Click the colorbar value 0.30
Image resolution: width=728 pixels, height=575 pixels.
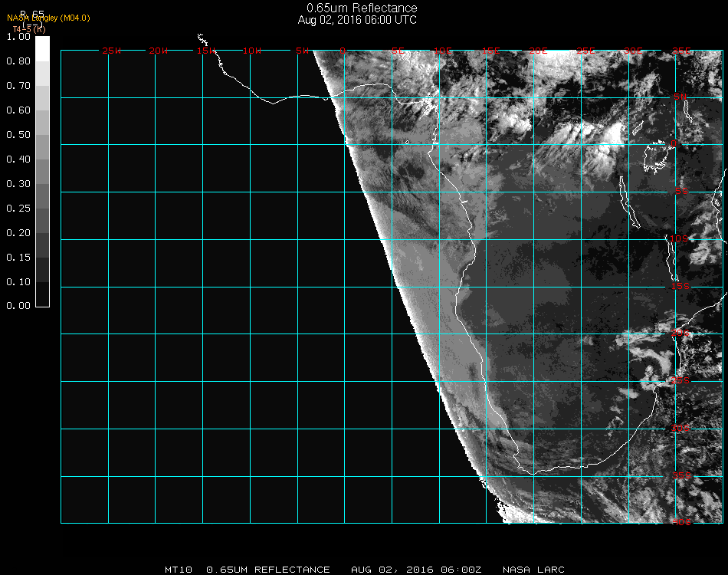[x=18, y=184]
